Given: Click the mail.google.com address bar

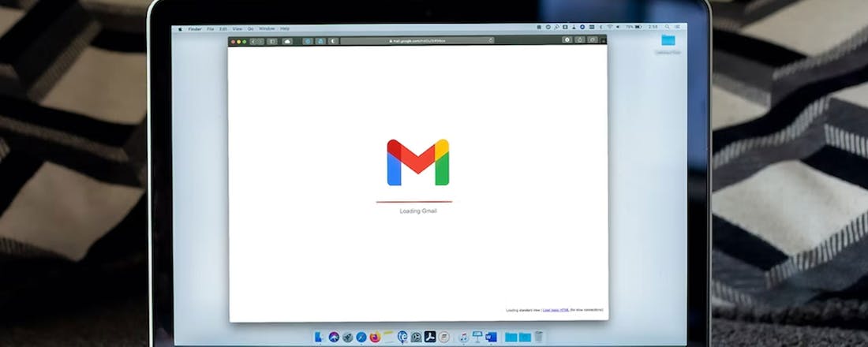Looking at the screenshot, I should tap(417, 40).
